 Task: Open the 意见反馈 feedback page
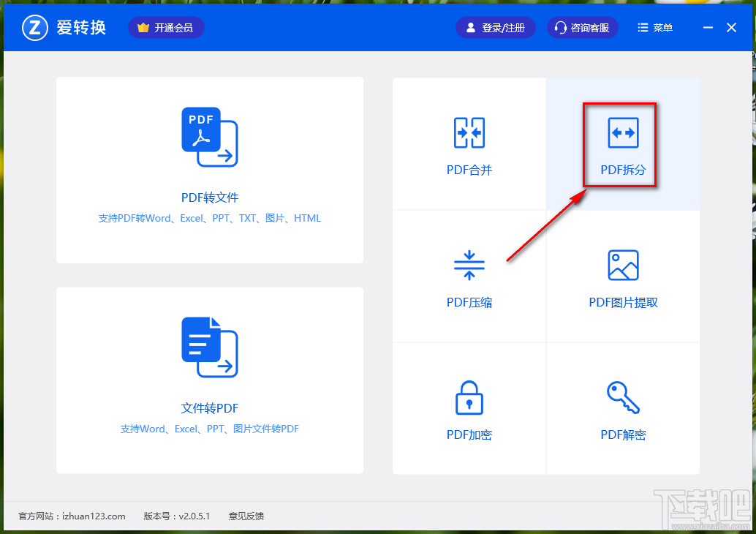[246, 516]
